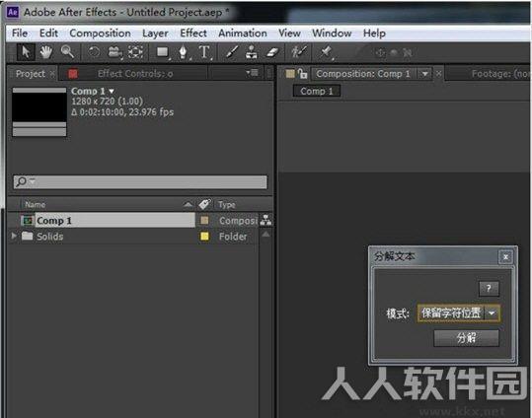This screenshot has width=532, height=418.
Task: Select the Selection arrow tool
Action: [x=26, y=52]
